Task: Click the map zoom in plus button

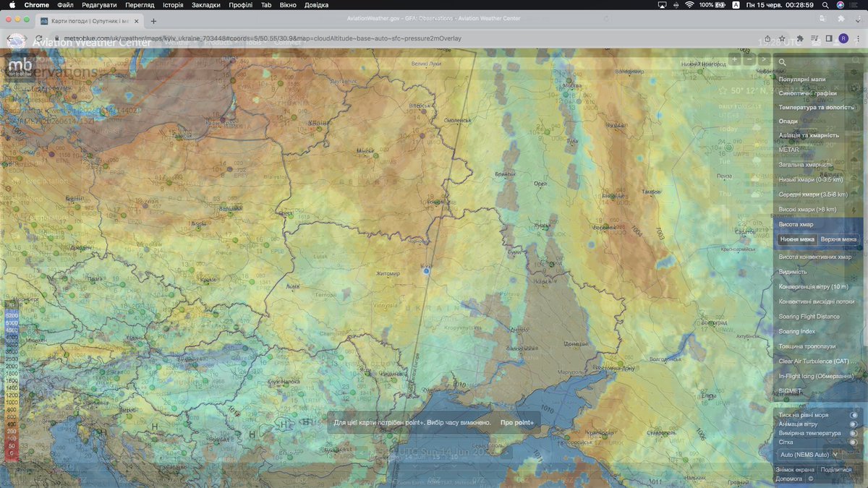Action: pos(735,59)
